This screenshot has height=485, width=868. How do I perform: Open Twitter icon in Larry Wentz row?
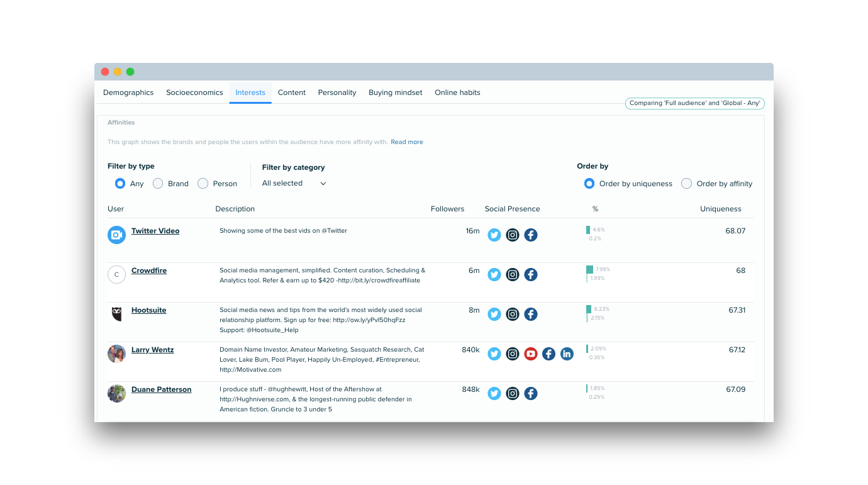tap(494, 354)
